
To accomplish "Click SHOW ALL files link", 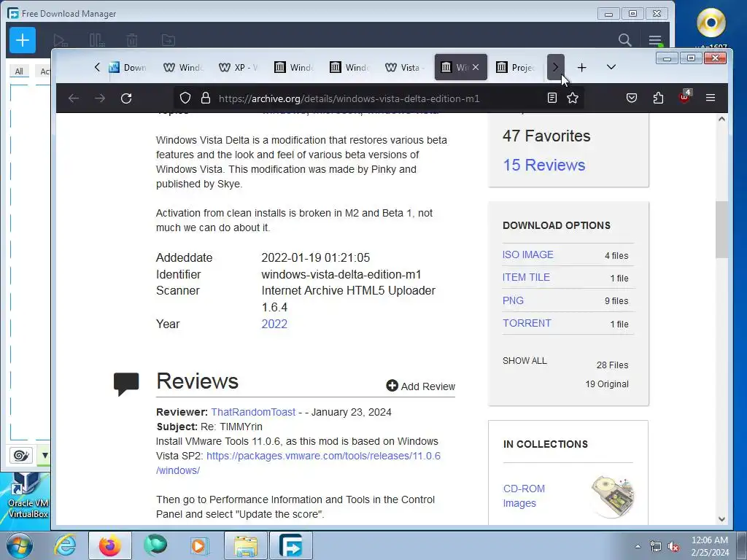I will click(525, 360).
